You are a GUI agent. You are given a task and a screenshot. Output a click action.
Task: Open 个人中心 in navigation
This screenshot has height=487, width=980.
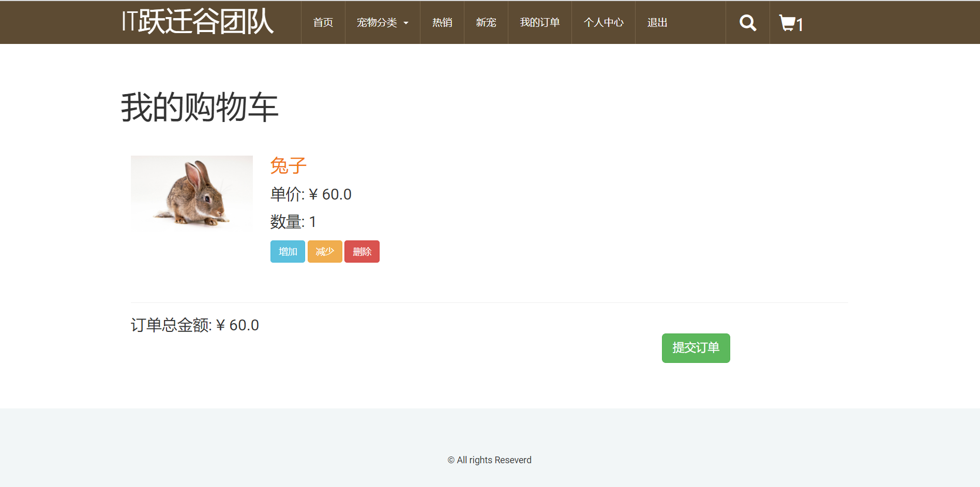604,22
